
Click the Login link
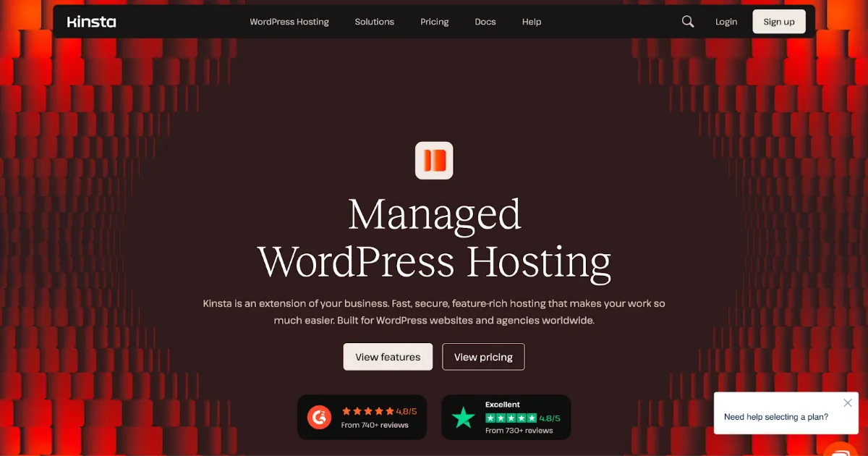click(x=726, y=22)
